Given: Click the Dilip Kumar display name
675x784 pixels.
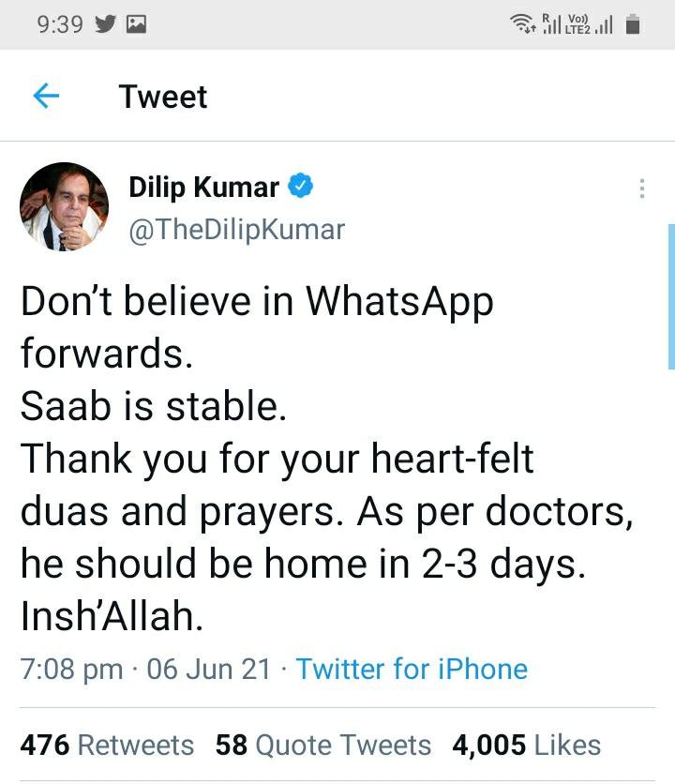Looking at the screenshot, I should [203, 187].
